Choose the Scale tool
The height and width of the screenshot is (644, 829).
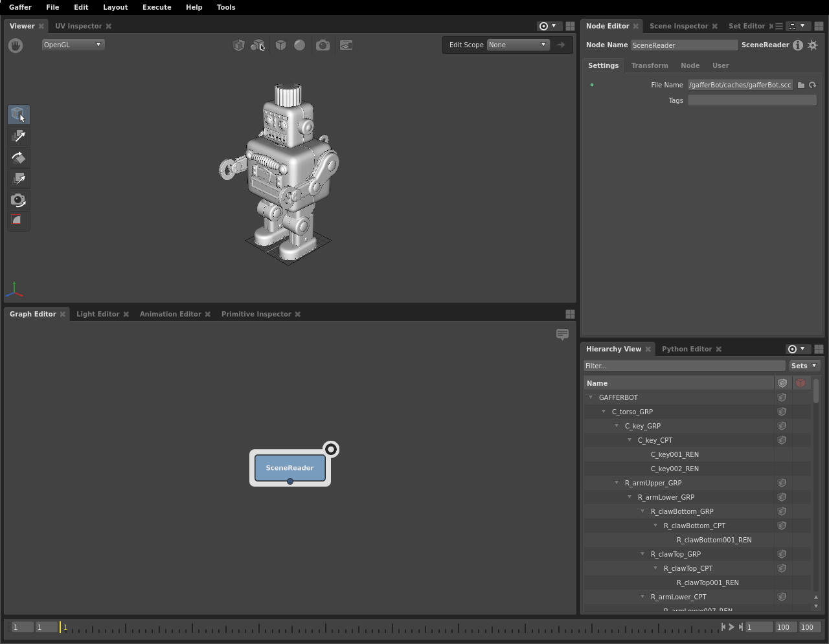[x=19, y=179]
